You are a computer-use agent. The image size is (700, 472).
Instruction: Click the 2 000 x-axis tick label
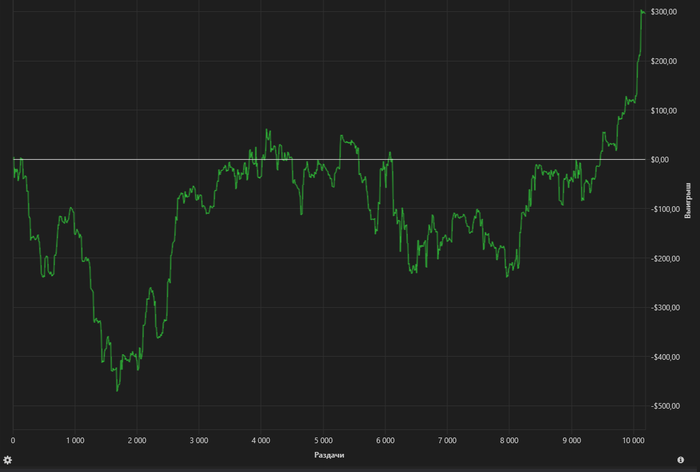(x=137, y=441)
